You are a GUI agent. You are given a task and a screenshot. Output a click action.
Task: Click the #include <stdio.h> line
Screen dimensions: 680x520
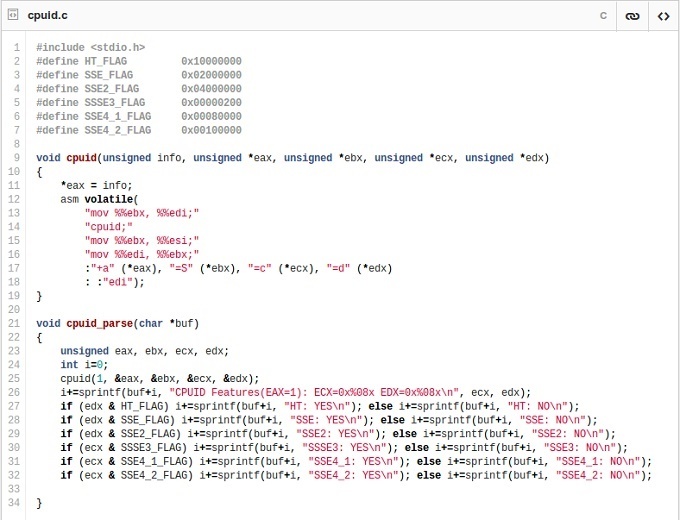[x=90, y=47]
